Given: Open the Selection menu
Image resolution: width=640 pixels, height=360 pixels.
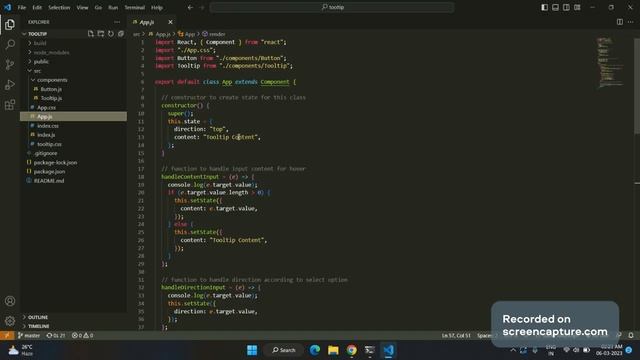Looking at the screenshot, I should click(x=59, y=7).
